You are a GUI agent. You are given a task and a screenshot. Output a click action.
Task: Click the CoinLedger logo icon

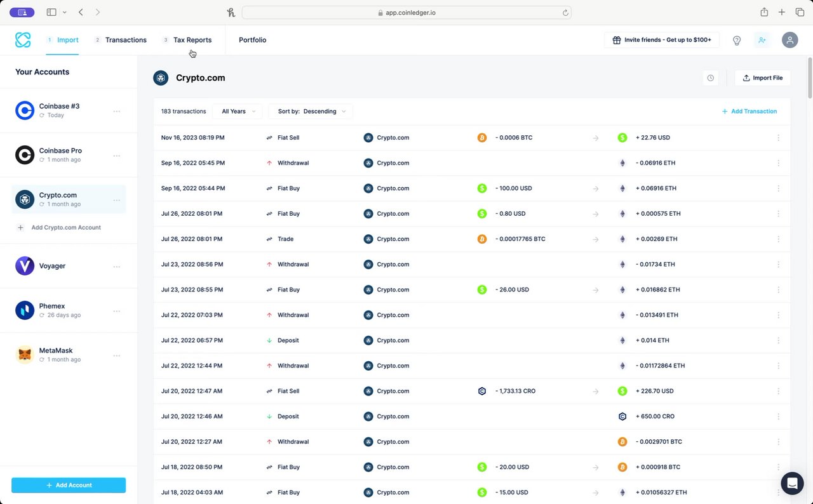point(23,40)
